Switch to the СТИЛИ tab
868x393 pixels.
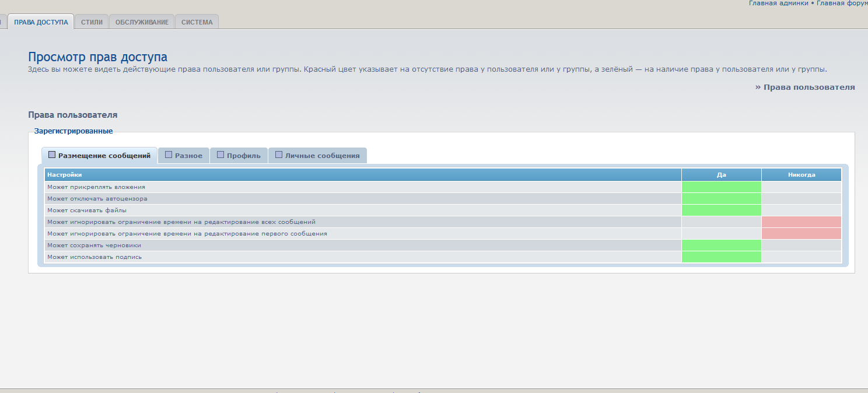(x=92, y=22)
